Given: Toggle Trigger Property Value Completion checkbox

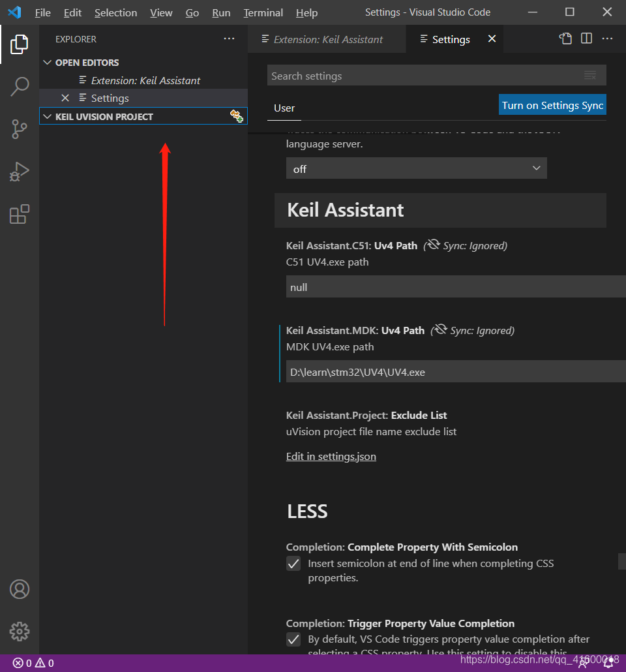Looking at the screenshot, I should coord(293,639).
